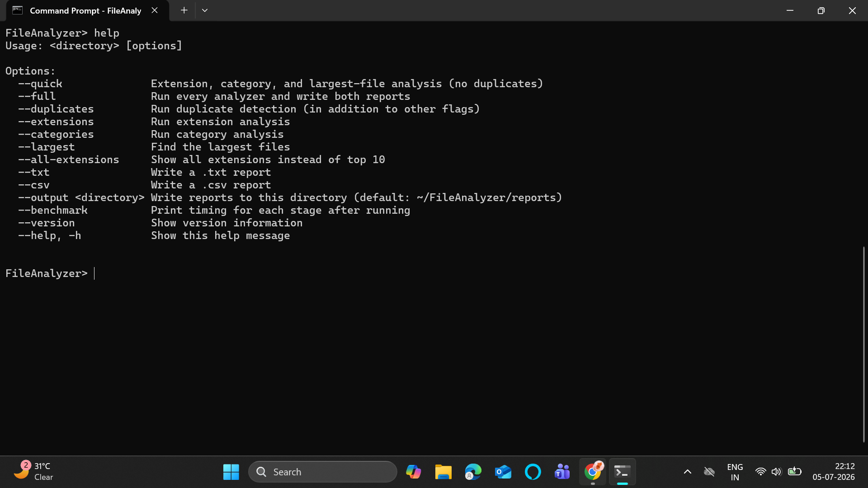This screenshot has height=488, width=868.
Task: Open the volume control
Action: pos(776,472)
